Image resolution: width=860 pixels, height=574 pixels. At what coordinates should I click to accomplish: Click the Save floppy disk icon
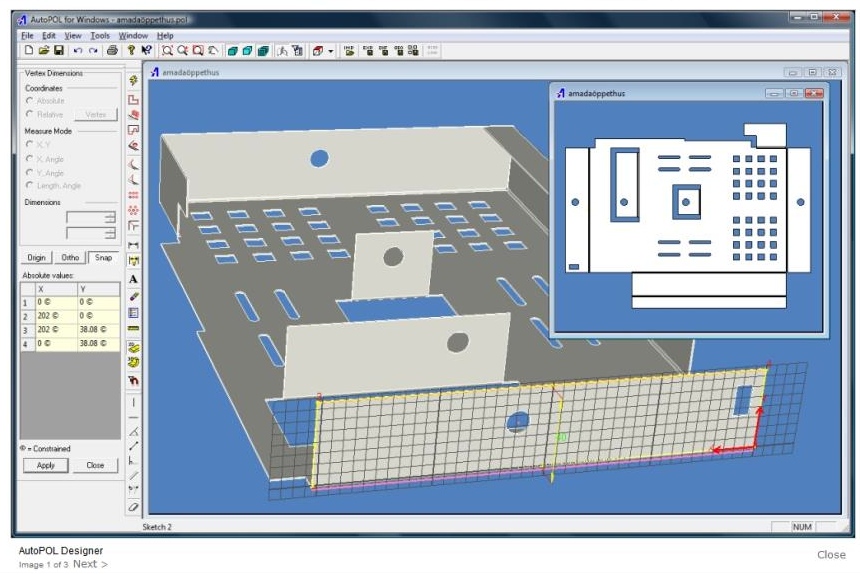coord(58,50)
